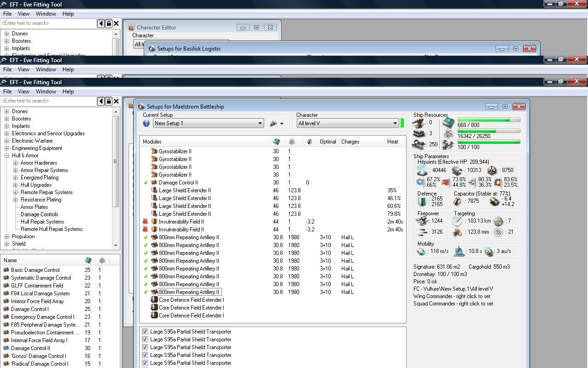588x368 pixels.
Task: Open the File menu in the front EFT window
Action: 7,92
